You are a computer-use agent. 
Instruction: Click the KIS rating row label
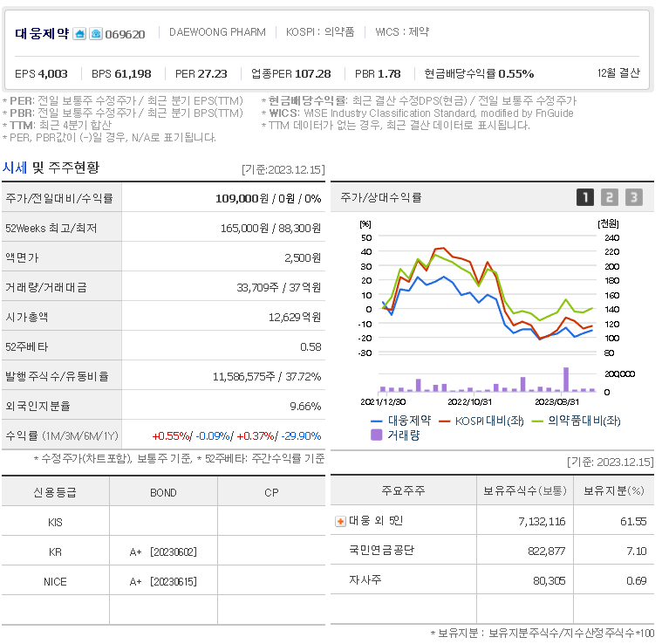pos(55,523)
